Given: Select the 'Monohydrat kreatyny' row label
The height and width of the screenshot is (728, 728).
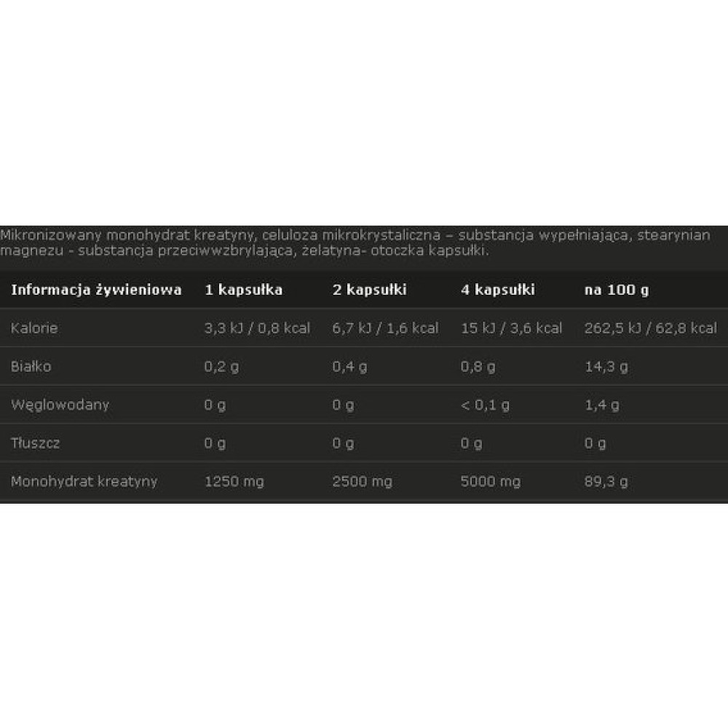Looking at the screenshot, I should click(x=84, y=481).
